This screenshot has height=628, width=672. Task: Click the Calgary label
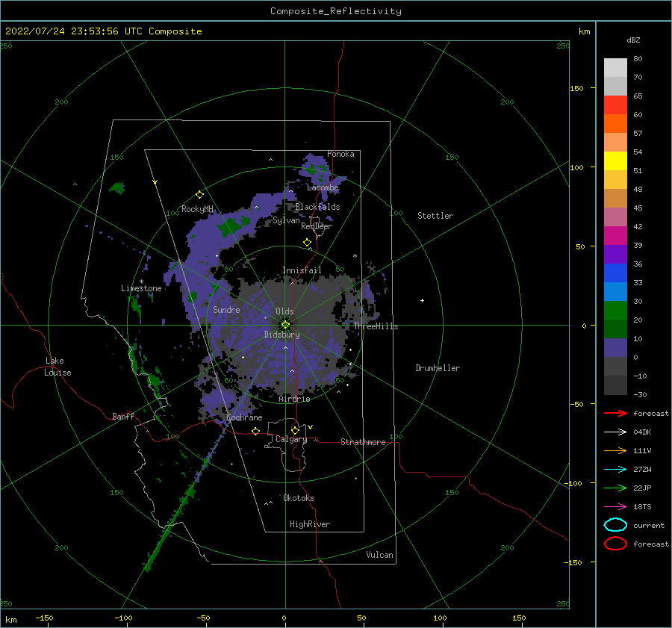[291, 439]
